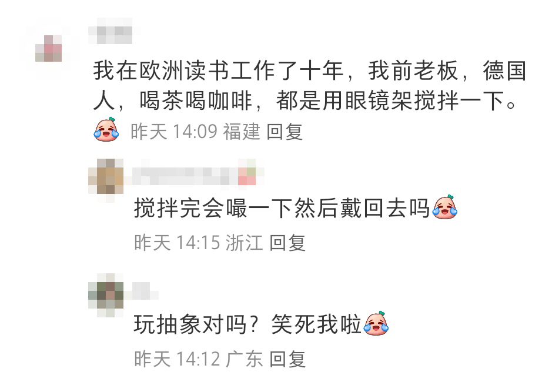Tap 回复 next to 浙江
552x392 pixels.
pos(287,243)
